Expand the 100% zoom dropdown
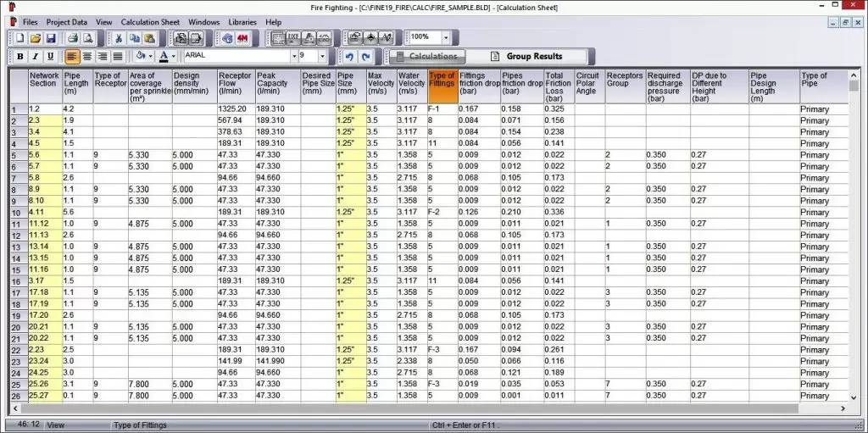 [445, 38]
